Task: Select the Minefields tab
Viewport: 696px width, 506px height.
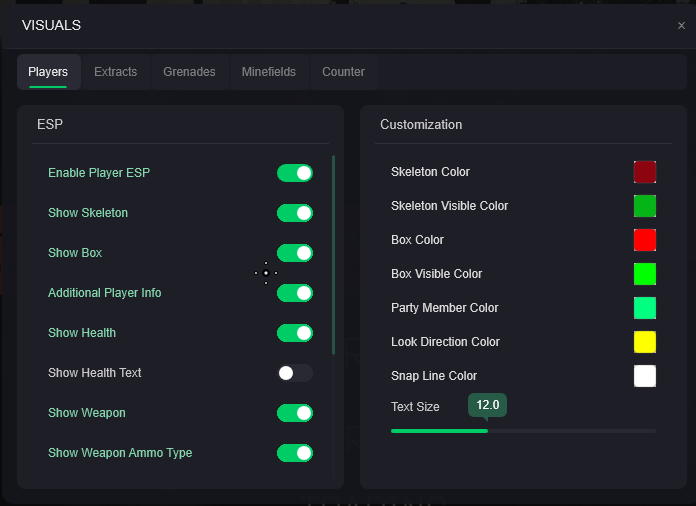Action: 268,72
